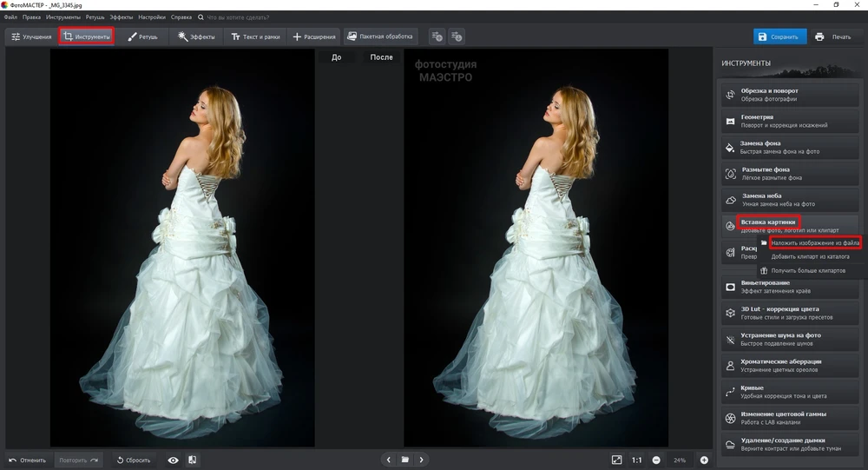Open the Файл menu
Image resolution: width=868 pixels, height=470 pixels.
pyautogui.click(x=10, y=17)
